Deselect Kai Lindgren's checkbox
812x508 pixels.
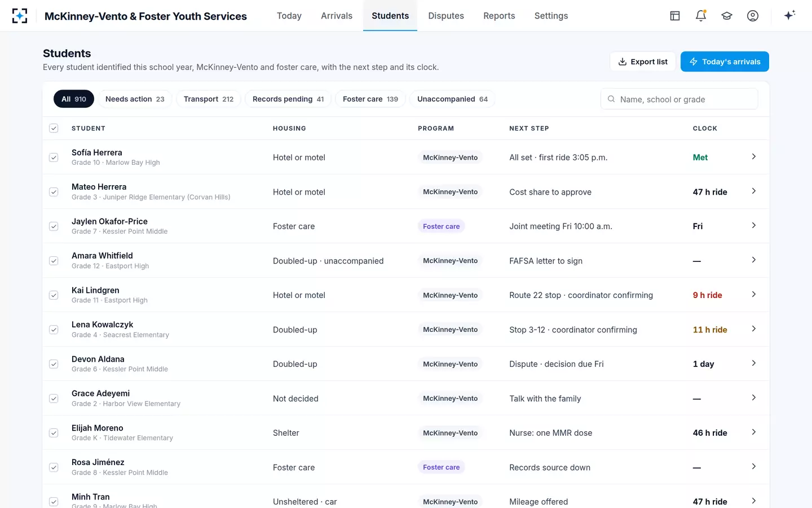coord(54,295)
